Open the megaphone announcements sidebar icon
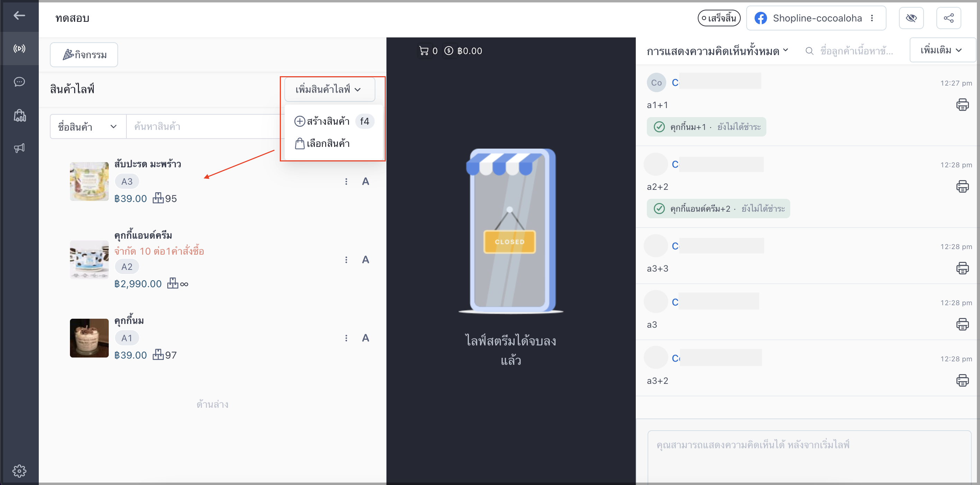 pyautogui.click(x=19, y=148)
